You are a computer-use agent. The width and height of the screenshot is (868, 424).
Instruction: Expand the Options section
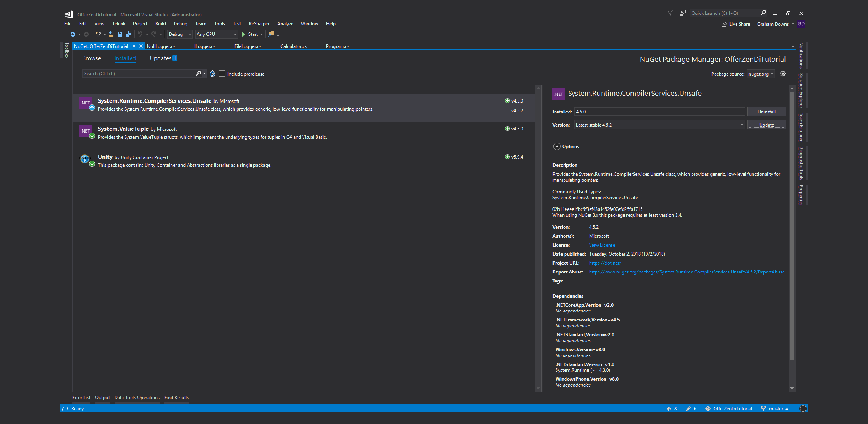click(x=557, y=146)
